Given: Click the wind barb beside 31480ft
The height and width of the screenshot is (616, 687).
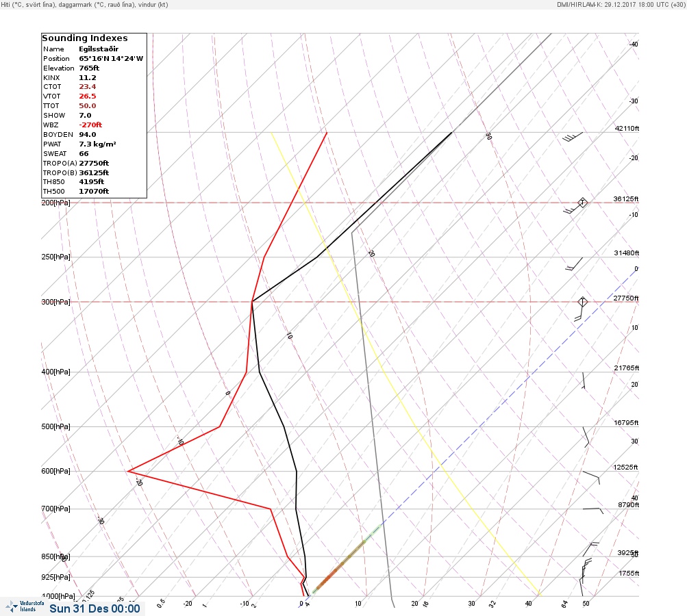Looking at the screenshot, I should click(574, 264).
